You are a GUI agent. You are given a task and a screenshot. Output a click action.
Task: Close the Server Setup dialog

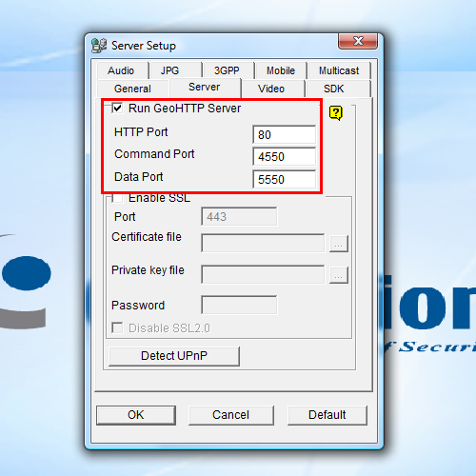[358, 41]
